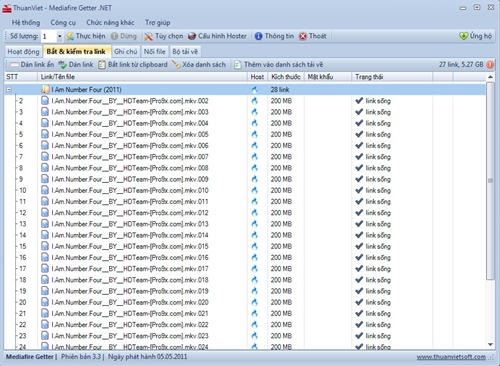Click file icon of mkv.020 row

pyautogui.click(x=45, y=302)
